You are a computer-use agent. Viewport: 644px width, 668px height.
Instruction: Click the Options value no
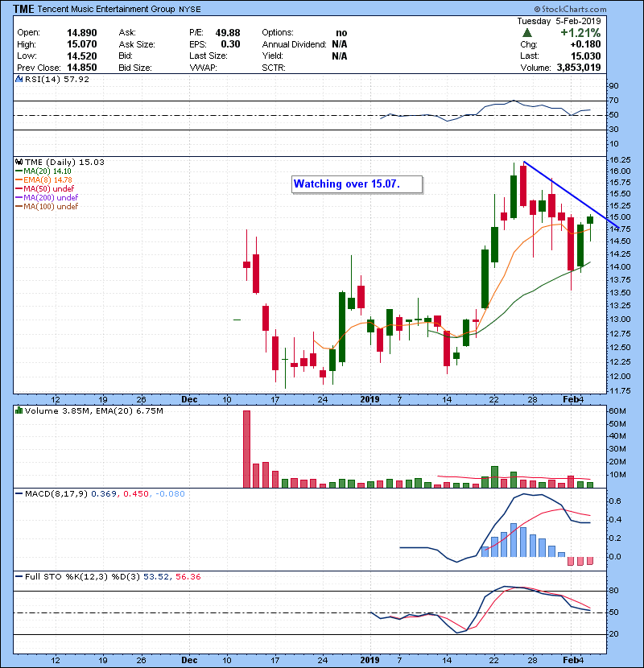pos(341,33)
